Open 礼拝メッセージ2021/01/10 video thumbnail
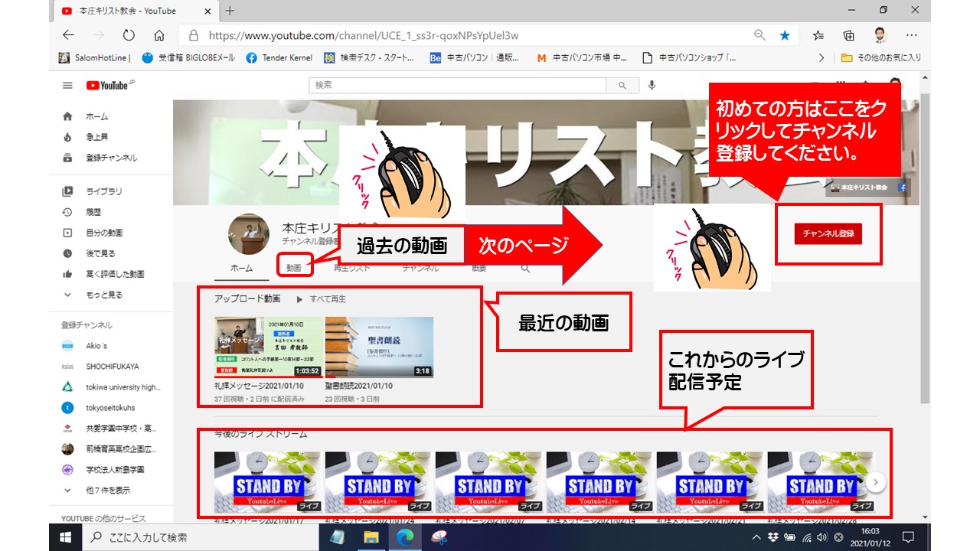Viewport: 980px width, 551px height. coord(267,347)
